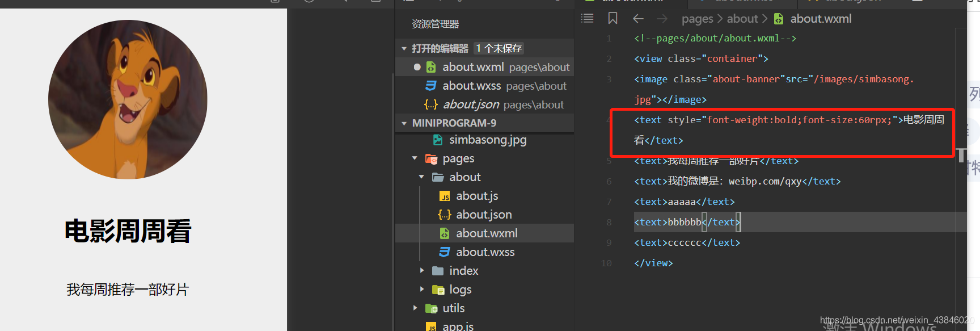
Task: Click the outline list icon left of bookmark
Action: coord(588,19)
